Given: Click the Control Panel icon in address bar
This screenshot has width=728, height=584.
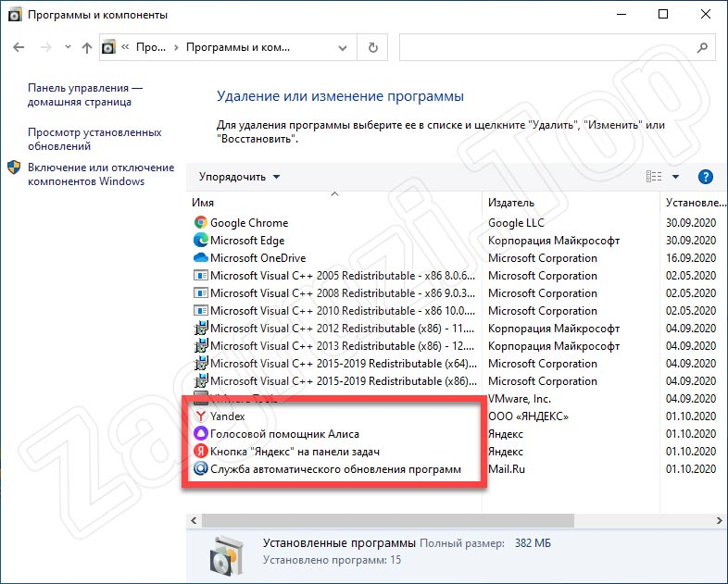Looking at the screenshot, I should [x=108, y=47].
